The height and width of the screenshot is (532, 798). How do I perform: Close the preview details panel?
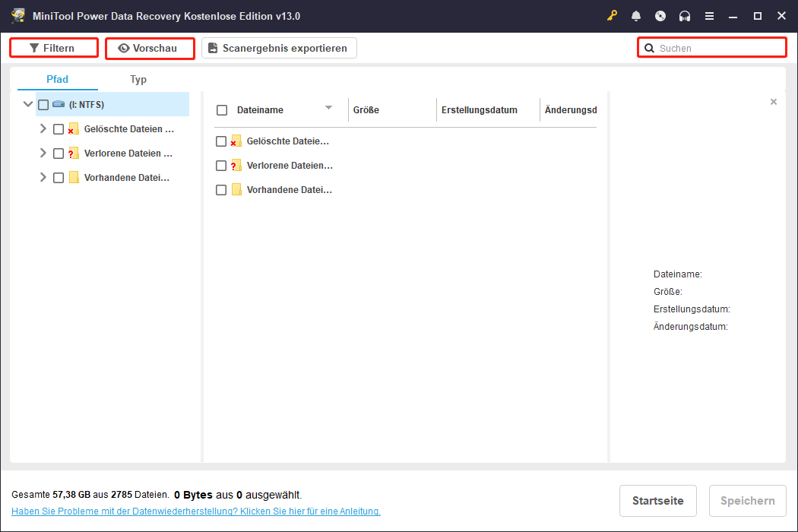[774, 102]
